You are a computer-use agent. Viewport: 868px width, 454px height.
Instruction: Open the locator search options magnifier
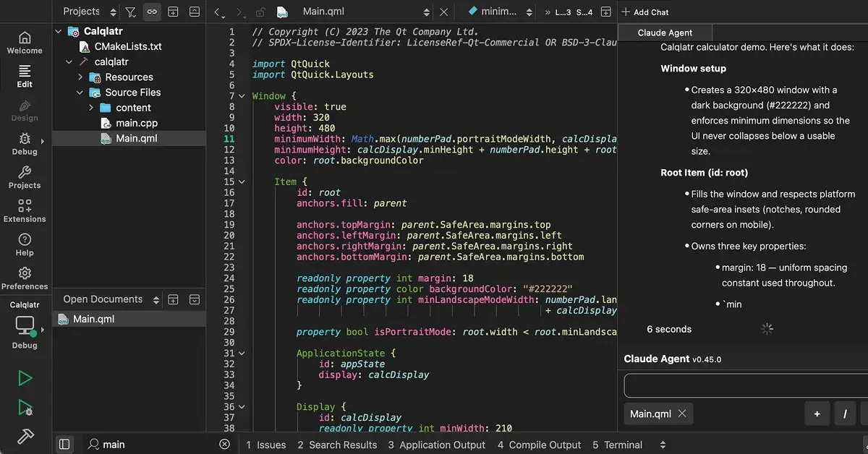coord(94,445)
